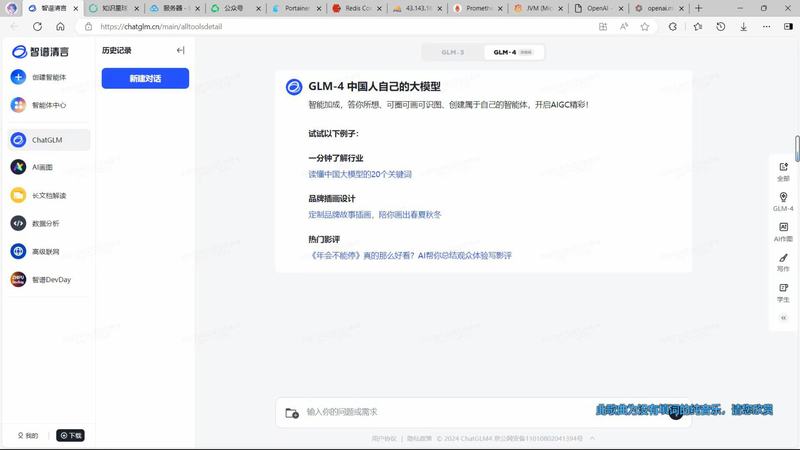Open 我的 profile at bottom left
800x450 pixels.
pos(28,435)
